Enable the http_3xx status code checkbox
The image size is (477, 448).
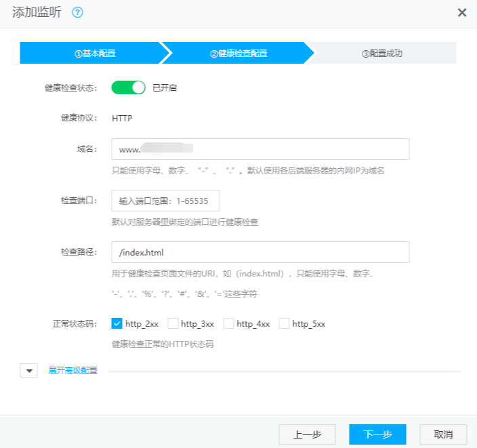(173, 323)
